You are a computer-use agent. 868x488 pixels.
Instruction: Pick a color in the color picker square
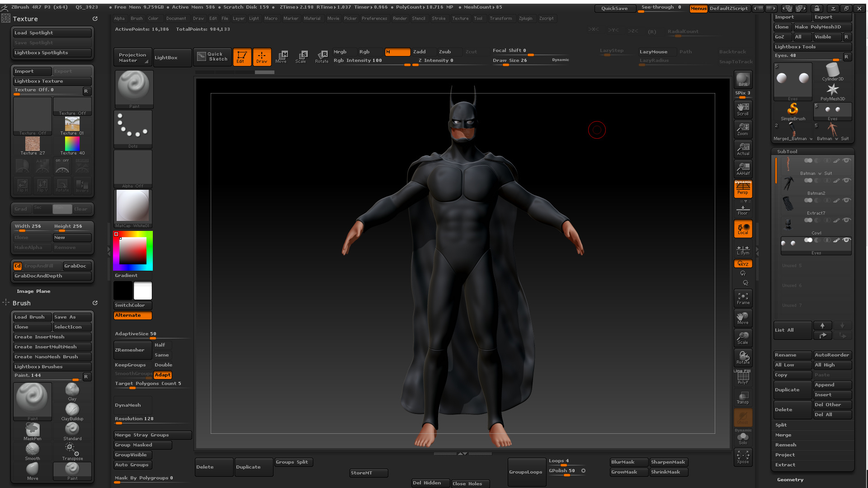pos(133,251)
